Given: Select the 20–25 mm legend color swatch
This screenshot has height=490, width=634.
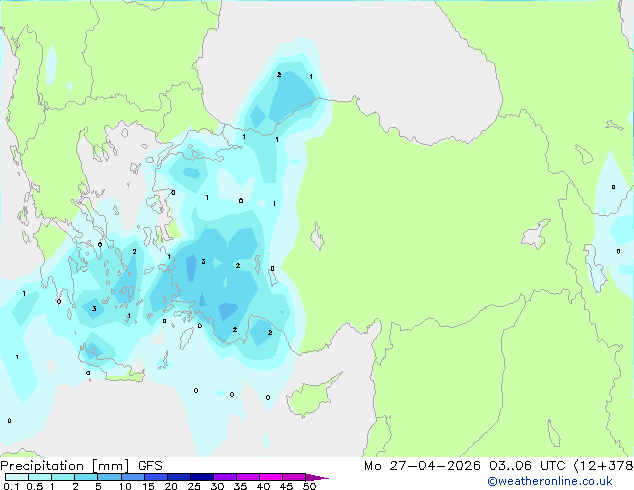Looking at the screenshot, I should click(x=178, y=477).
